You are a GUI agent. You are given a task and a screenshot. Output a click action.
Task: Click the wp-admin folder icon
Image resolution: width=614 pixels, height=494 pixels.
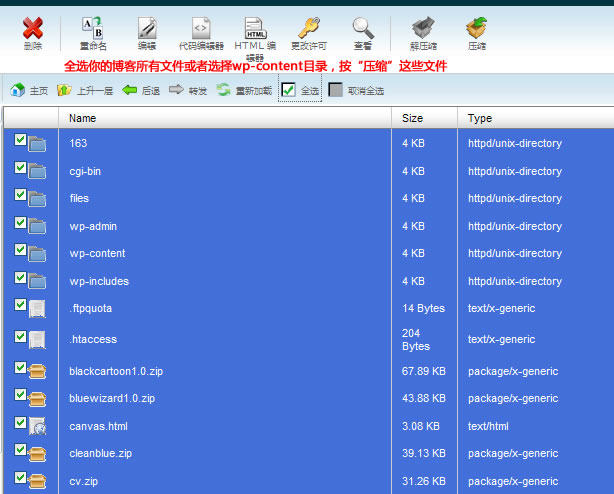pos(37,227)
